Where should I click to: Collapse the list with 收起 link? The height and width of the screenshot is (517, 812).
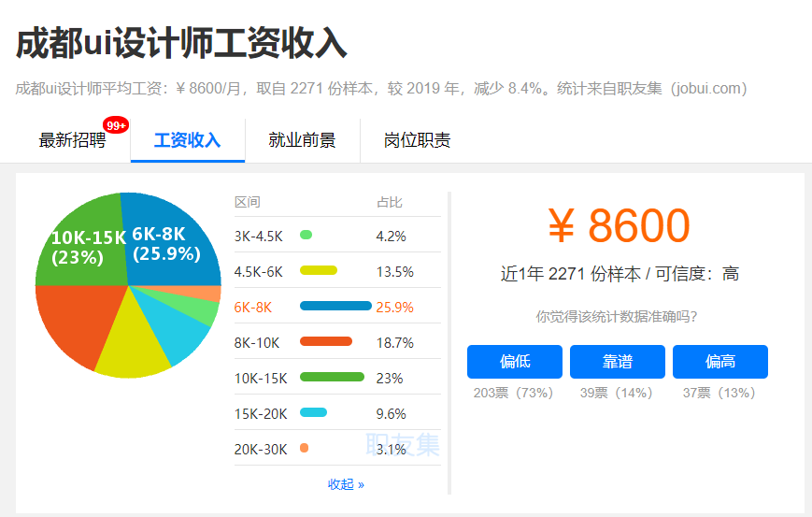346,484
